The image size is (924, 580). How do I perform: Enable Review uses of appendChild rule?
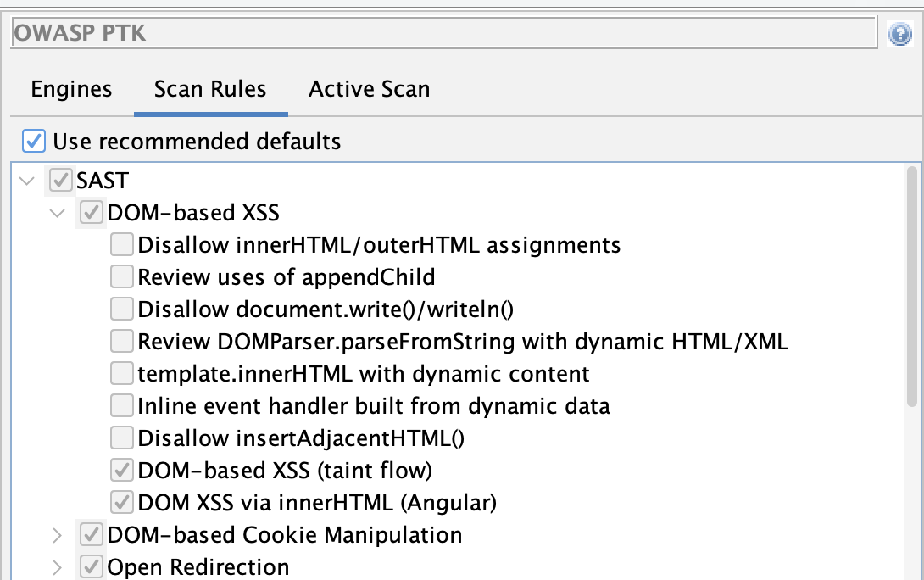coord(122,276)
